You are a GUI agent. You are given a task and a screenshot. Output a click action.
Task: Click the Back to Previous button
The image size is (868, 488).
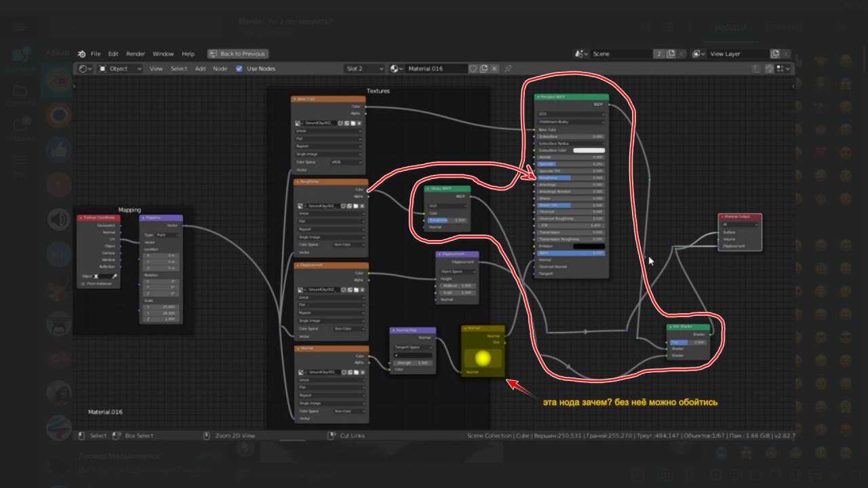(x=238, y=54)
